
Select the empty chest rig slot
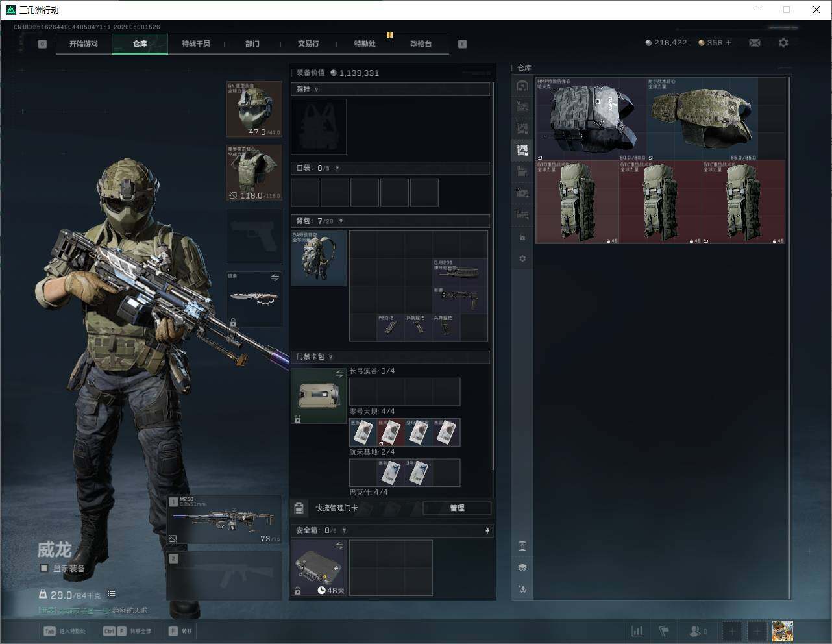coord(319,127)
